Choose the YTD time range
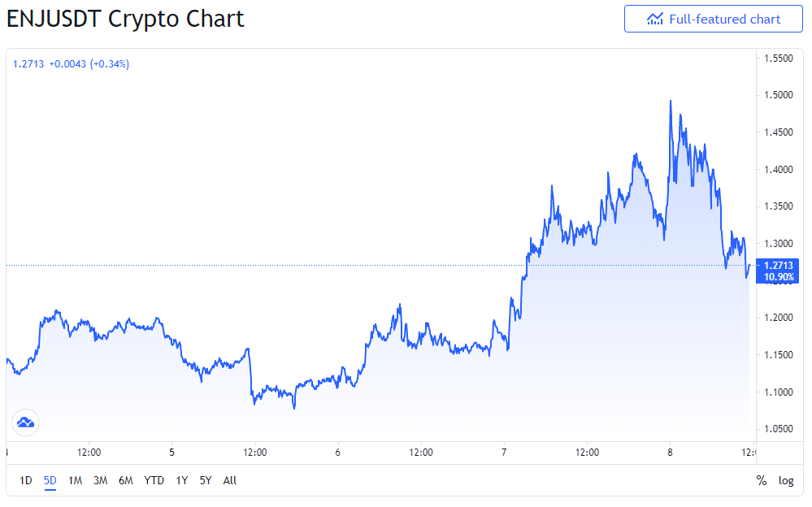Viewport: 812px width, 507px height. [154, 480]
